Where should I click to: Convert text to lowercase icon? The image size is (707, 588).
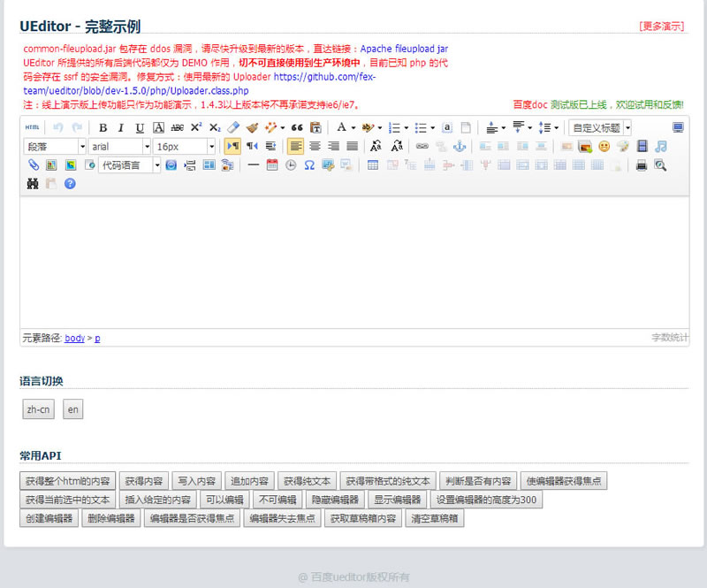(x=397, y=146)
